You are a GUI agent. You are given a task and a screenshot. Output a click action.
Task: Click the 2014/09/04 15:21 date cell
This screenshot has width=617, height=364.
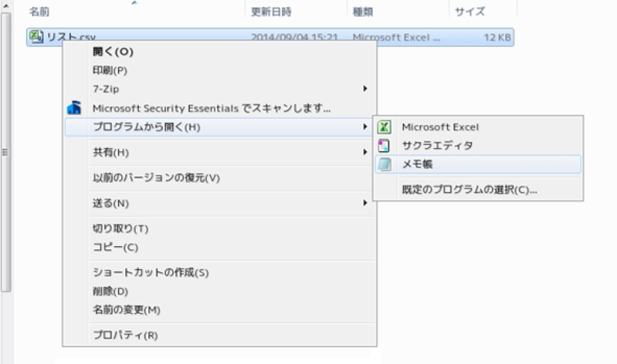(294, 38)
